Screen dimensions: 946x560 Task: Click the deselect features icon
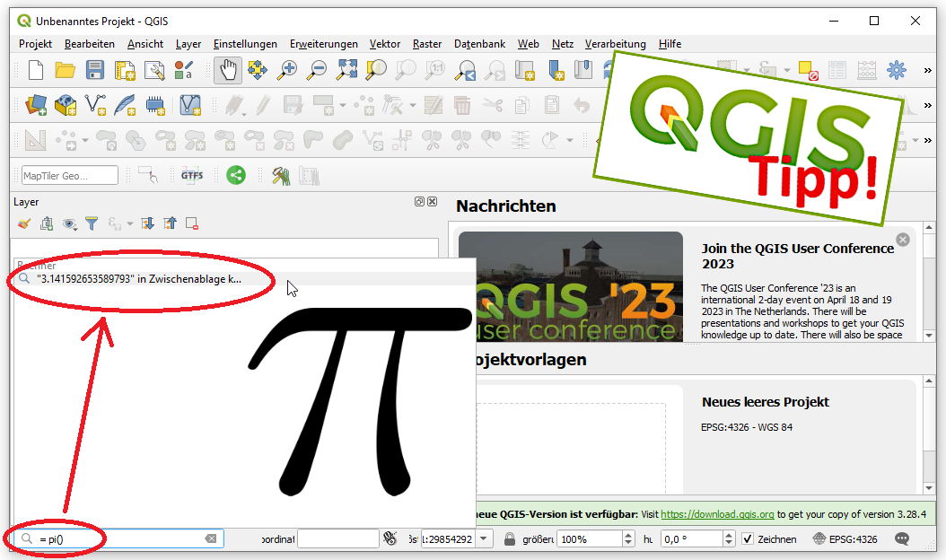[808, 70]
